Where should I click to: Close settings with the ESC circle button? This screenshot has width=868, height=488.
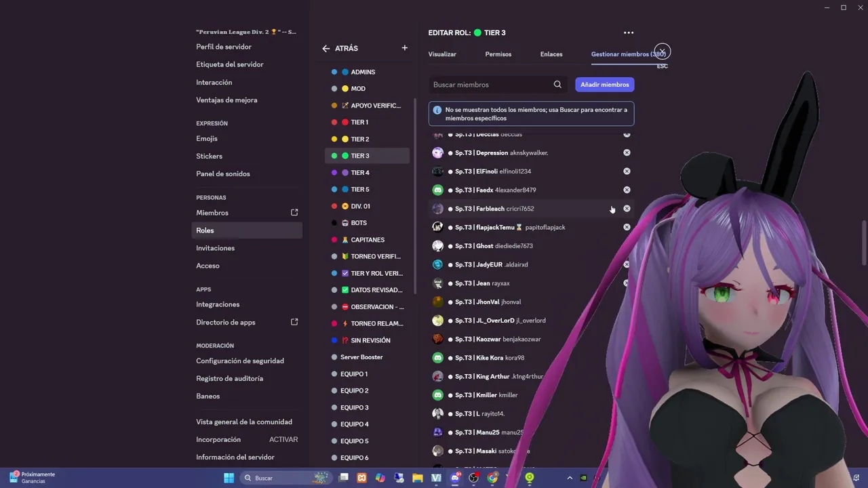click(x=663, y=52)
